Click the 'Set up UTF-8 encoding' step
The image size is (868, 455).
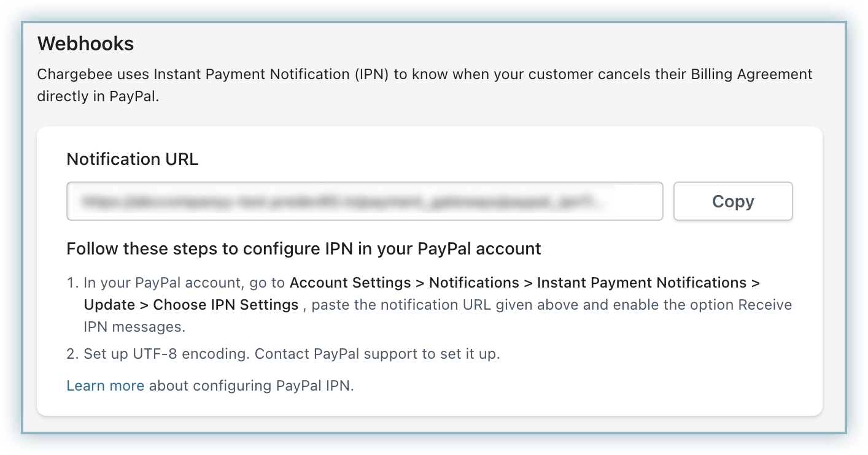(166, 354)
